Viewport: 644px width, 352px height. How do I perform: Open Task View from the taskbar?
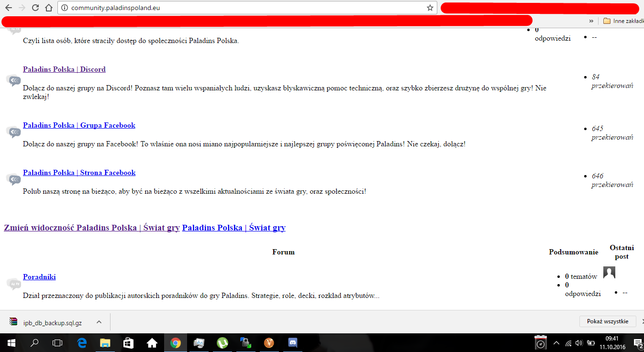57,343
